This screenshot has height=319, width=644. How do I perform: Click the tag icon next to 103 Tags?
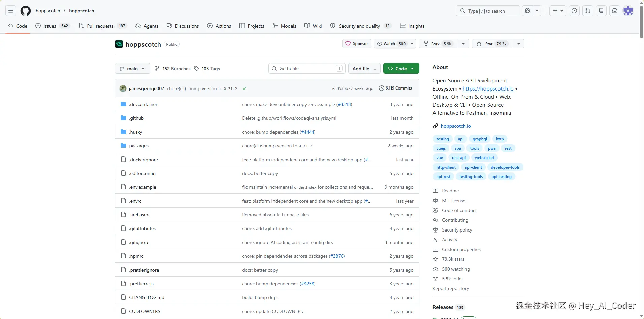click(197, 69)
